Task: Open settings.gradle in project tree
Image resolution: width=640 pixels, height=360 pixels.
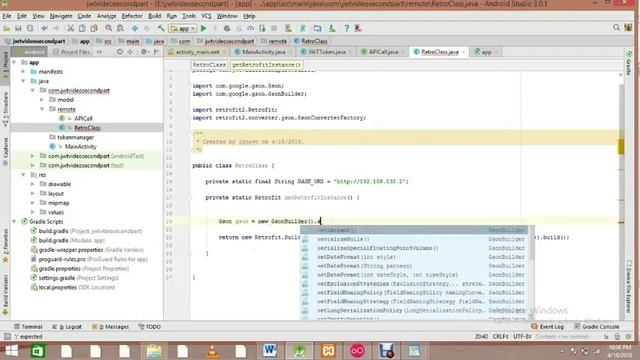Action: click(x=57, y=278)
